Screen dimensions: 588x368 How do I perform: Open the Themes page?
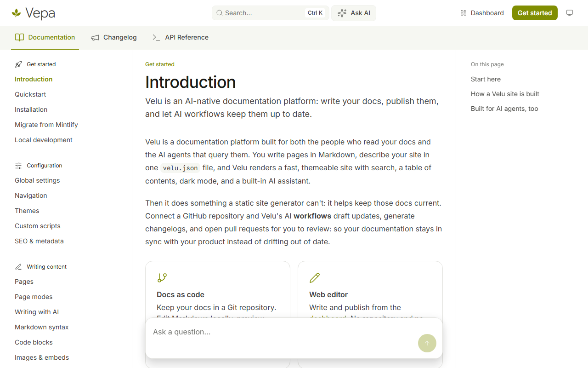27,211
